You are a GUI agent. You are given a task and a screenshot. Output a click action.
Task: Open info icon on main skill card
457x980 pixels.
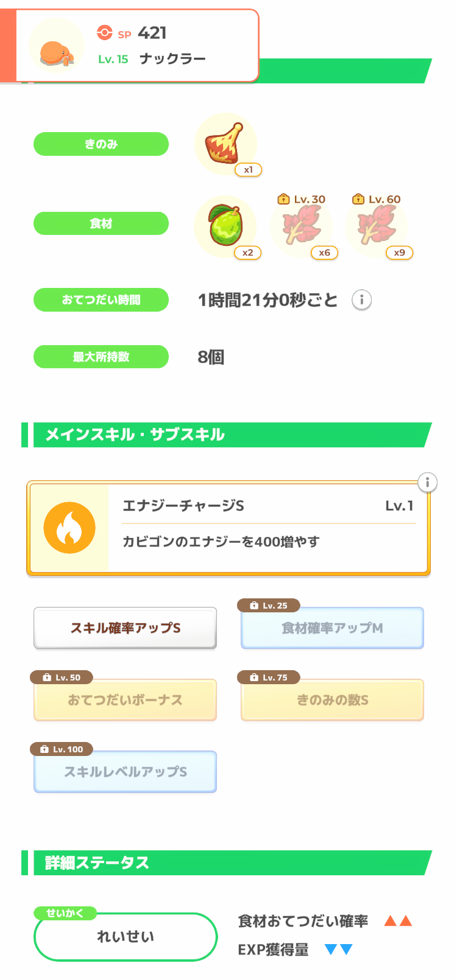pyautogui.click(x=427, y=483)
